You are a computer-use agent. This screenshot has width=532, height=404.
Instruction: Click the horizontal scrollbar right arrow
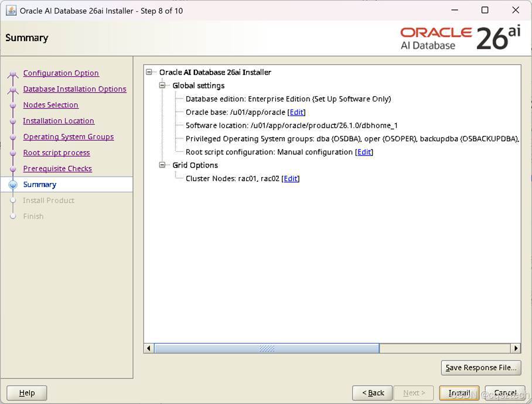coord(516,348)
